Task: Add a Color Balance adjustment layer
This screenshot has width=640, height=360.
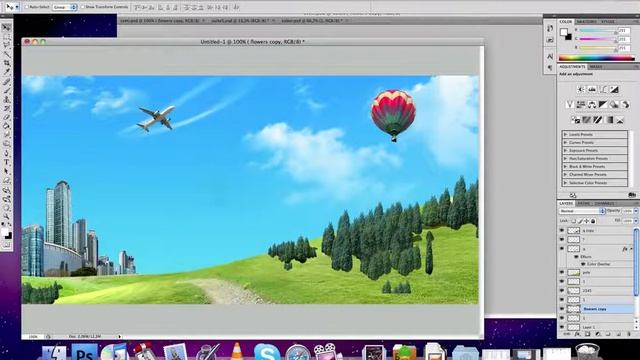Action: pyautogui.click(x=592, y=104)
